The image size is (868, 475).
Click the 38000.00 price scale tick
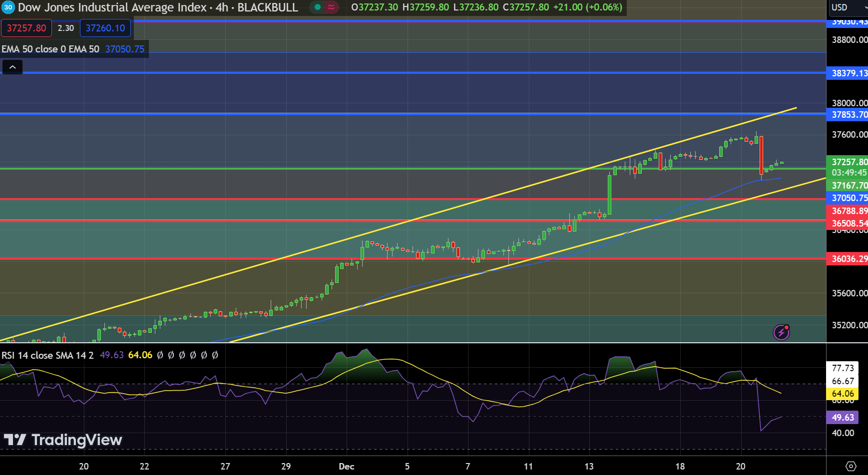point(849,103)
